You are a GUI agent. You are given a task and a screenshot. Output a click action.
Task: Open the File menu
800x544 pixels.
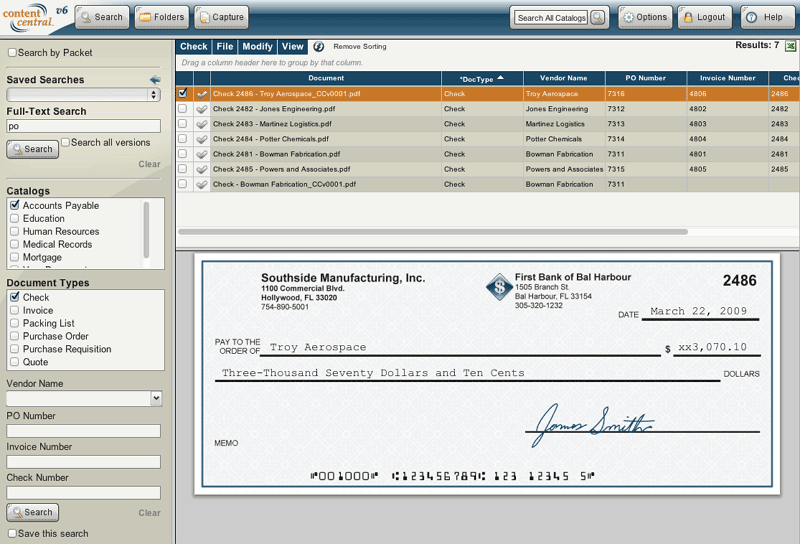click(224, 46)
